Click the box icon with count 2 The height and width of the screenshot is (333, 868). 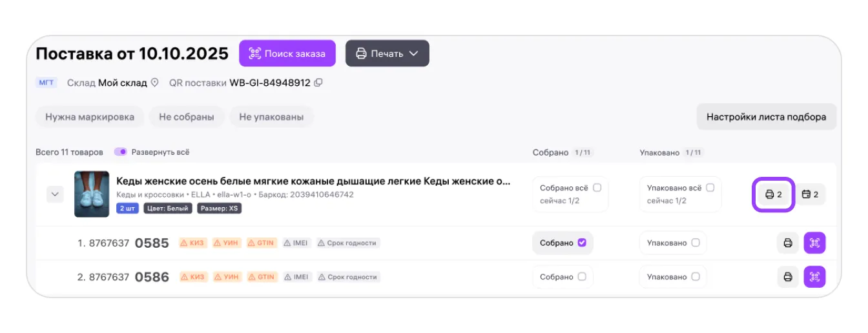pyautogui.click(x=810, y=194)
